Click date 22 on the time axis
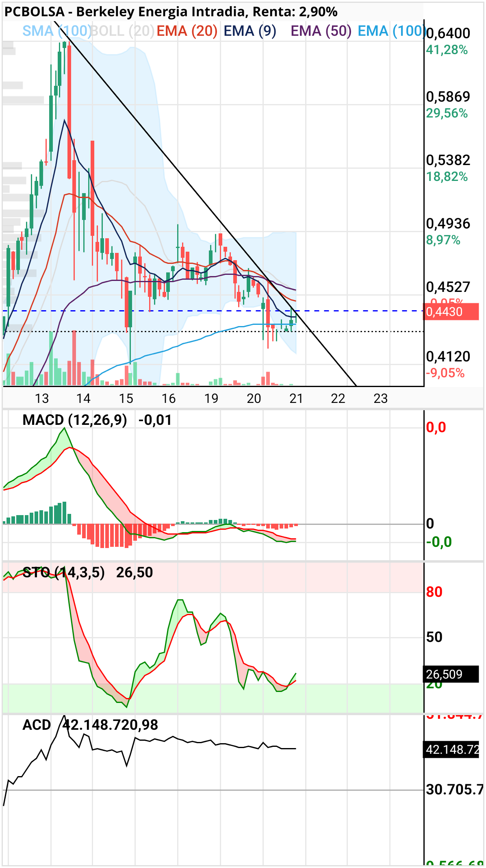Screen dimensions: 486x868 click(x=338, y=398)
